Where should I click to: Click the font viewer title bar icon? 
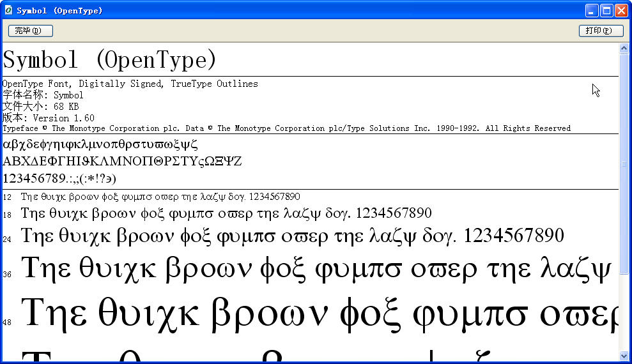(8, 10)
